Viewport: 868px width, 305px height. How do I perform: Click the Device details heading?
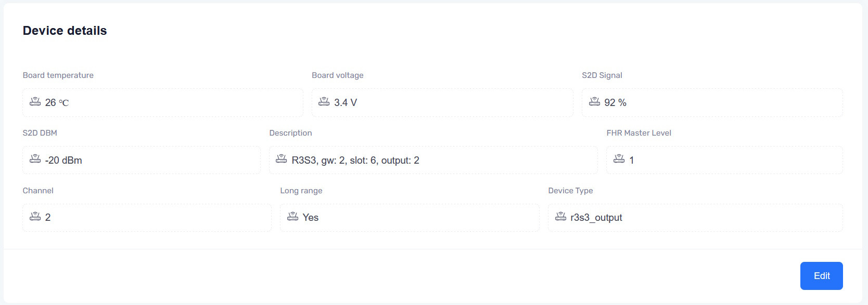(65, 31)
